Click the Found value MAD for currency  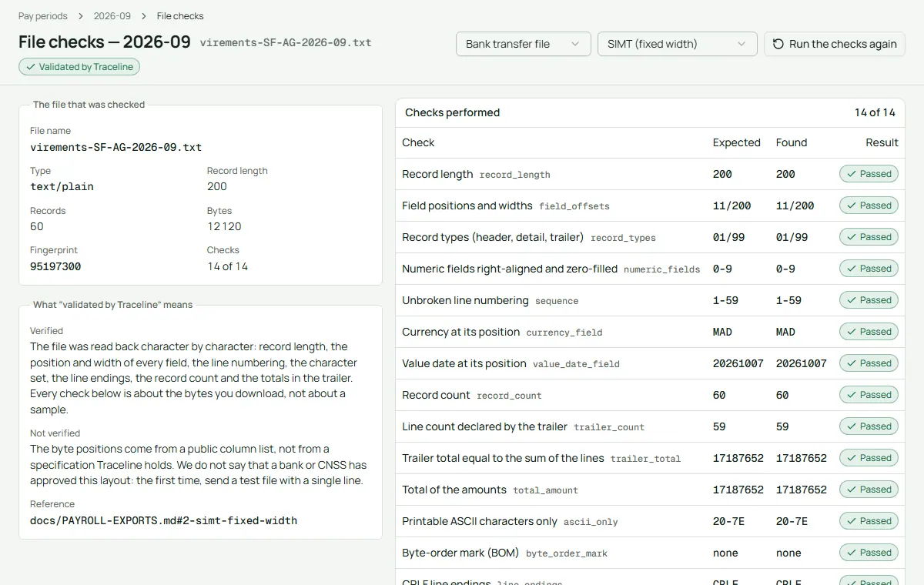(x=786, y=332)
